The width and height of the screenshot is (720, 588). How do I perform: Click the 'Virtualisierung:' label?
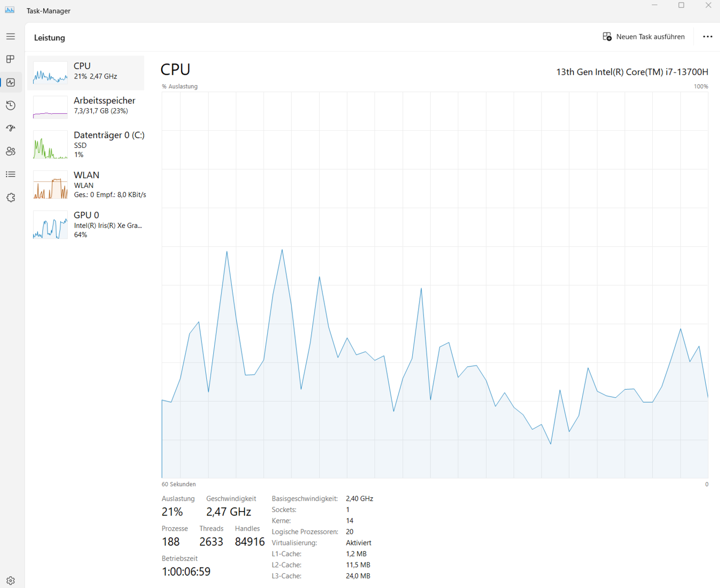click(x=295, y=543)
